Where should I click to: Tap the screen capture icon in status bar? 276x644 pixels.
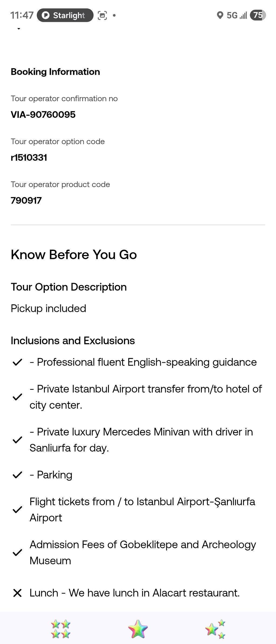pos(102,15)
